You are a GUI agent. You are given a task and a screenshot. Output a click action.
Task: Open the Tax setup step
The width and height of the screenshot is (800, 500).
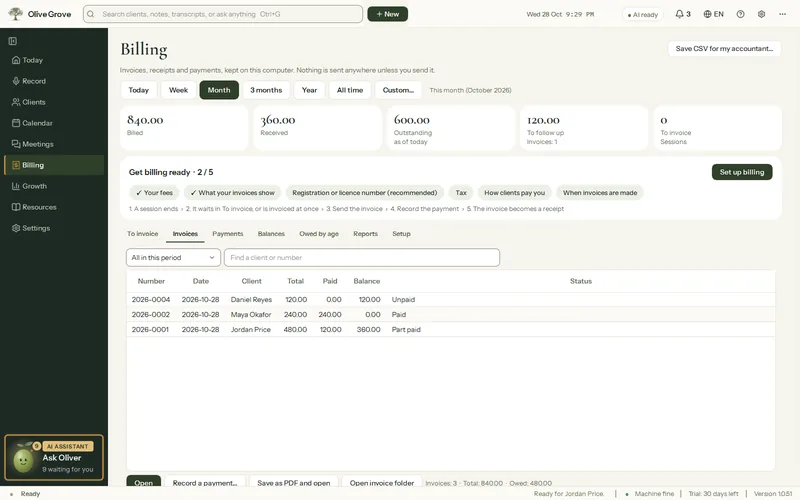tap(461, 193)
